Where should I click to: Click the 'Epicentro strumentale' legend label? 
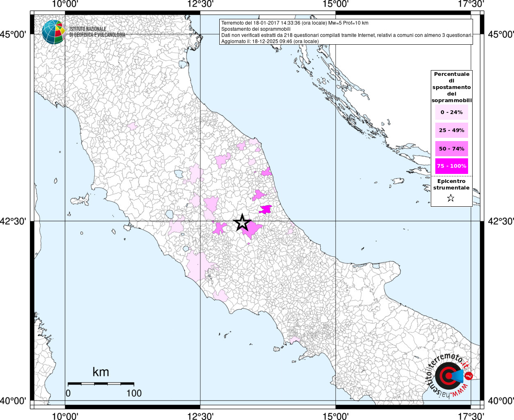451,185
